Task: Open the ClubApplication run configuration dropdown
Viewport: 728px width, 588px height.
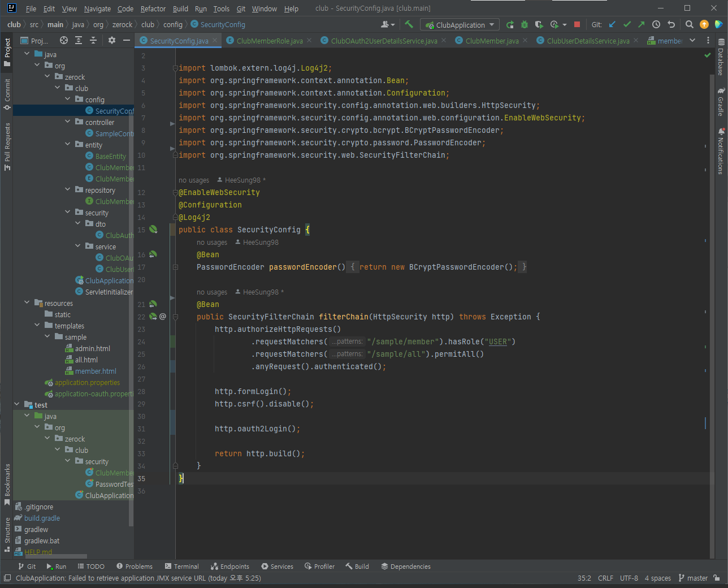Action: [460, 25]
